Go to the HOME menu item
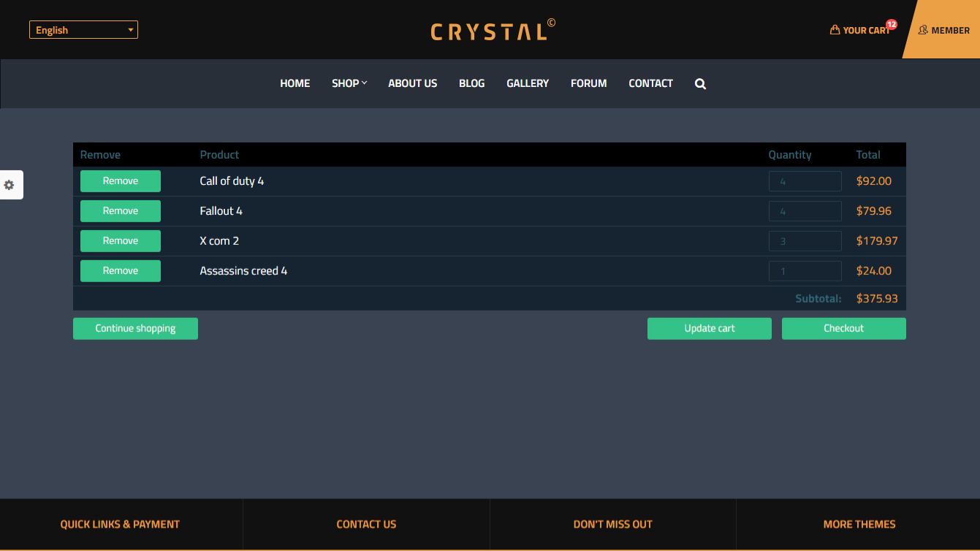This screenshot has width=980, height=551. 295,83
